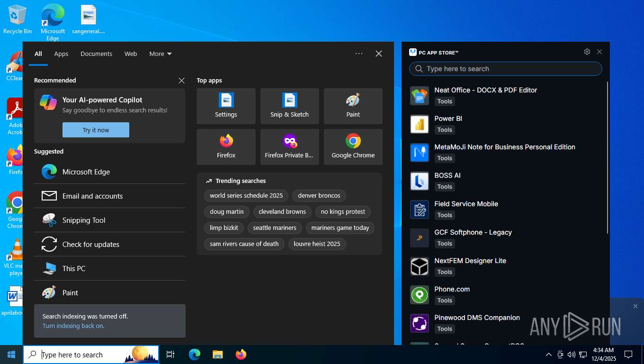Open Email and accounts suggestion
Viewport: 644px width, 364px height.
[109, 196]
